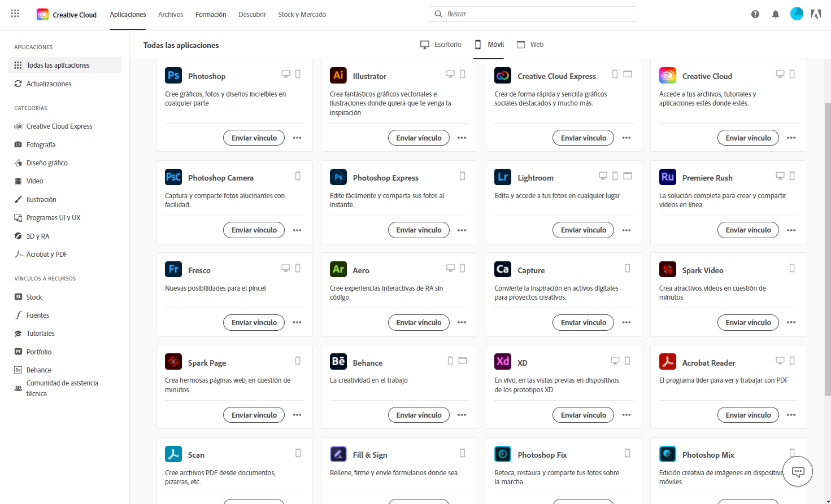Open more options for Spark Video card
The image size is (831, 504).
(x=791, y=322)
